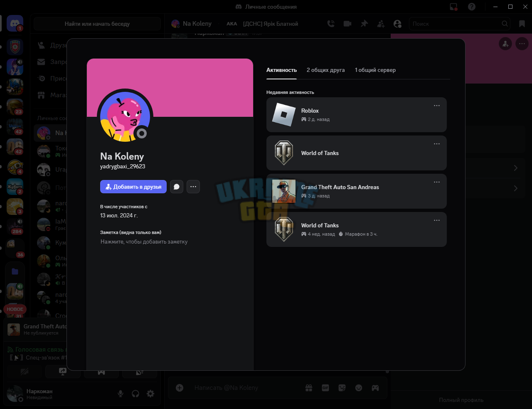The width and height of the screenshot is (532, 409).
Task: Open the sticker picker icon
Action: coord(342,388)
